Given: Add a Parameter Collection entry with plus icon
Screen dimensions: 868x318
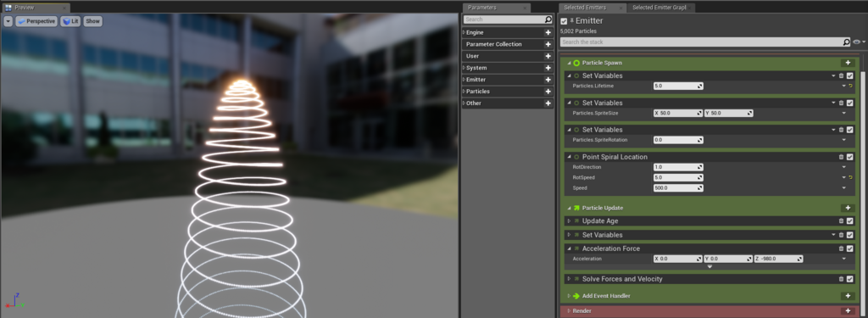Looking at the screenshot, I should point(548,44).
